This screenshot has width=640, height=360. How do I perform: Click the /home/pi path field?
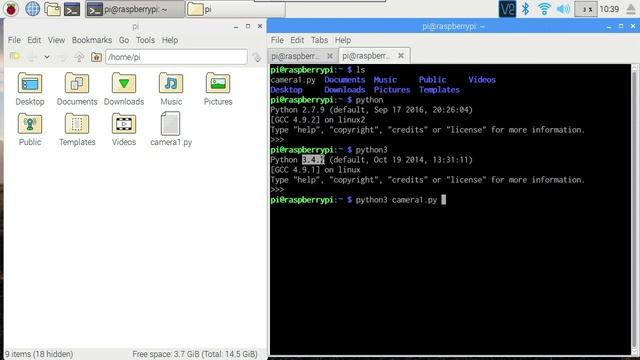(x=176, y=57)
